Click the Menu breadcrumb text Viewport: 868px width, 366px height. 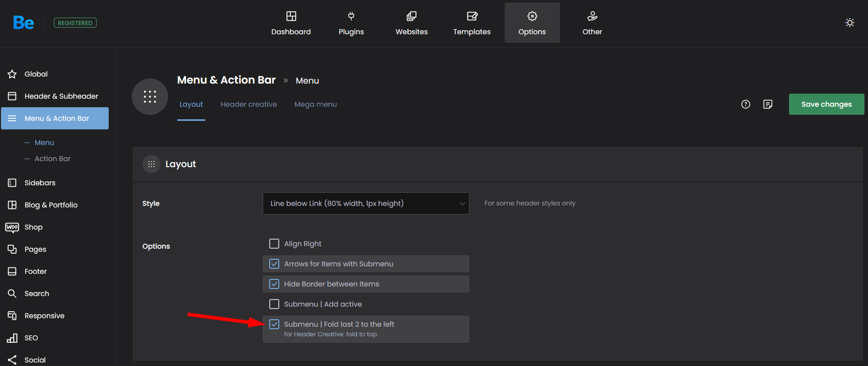[307, 81]
